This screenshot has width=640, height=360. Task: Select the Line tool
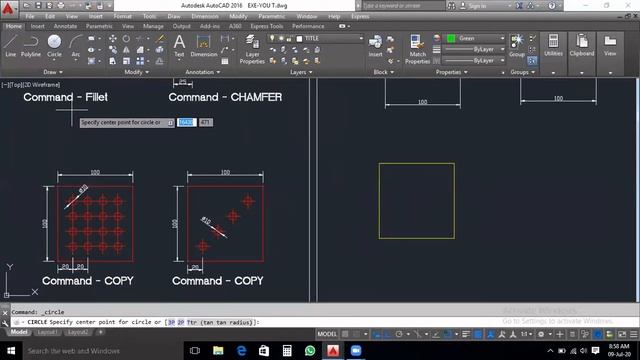[11, 45]
